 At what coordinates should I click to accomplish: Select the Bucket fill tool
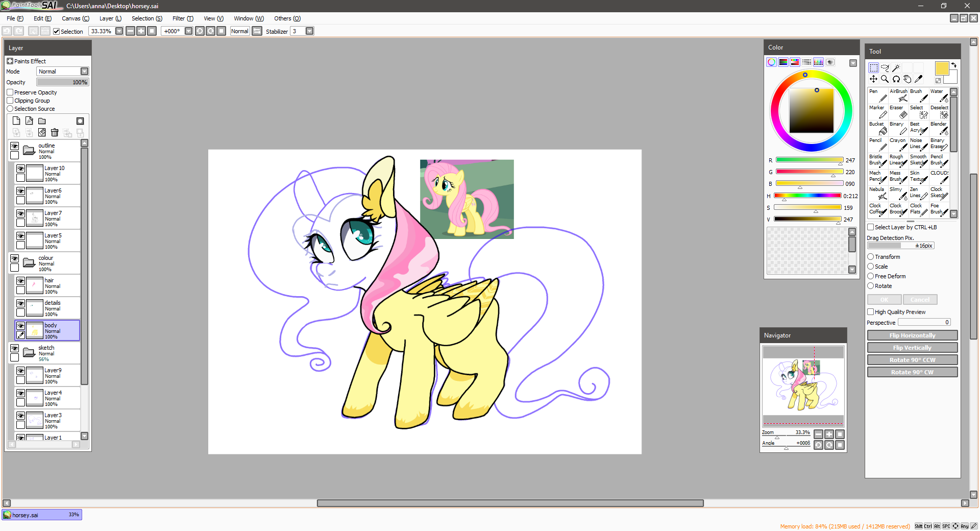(x=878, y=128)
